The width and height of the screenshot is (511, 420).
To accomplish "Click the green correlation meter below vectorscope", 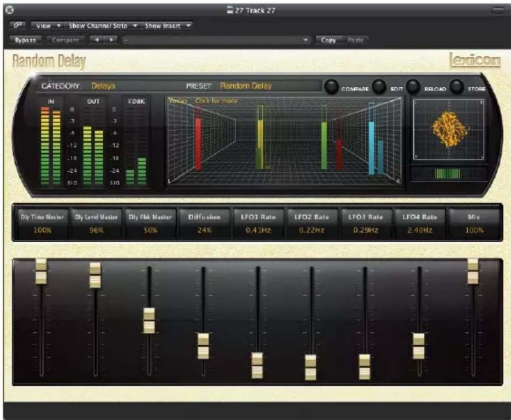I will click(x=448, y=174).
